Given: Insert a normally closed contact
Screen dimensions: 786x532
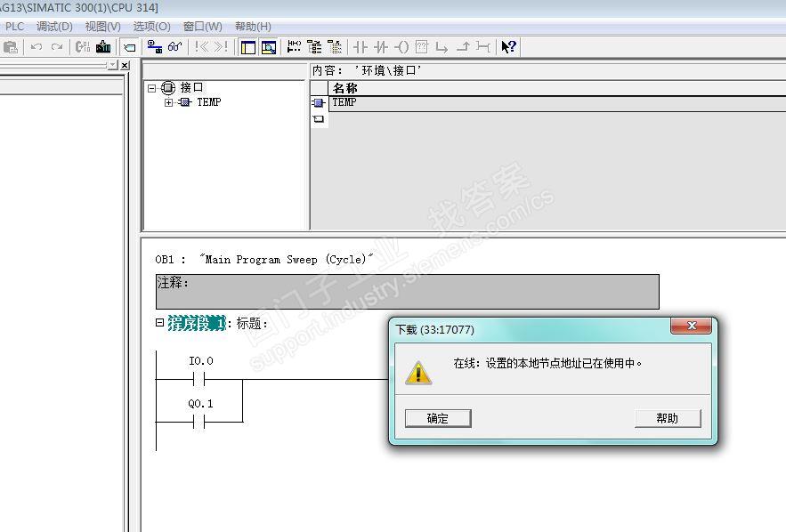Looking at the screenshot, I should [x=381, y=47].
